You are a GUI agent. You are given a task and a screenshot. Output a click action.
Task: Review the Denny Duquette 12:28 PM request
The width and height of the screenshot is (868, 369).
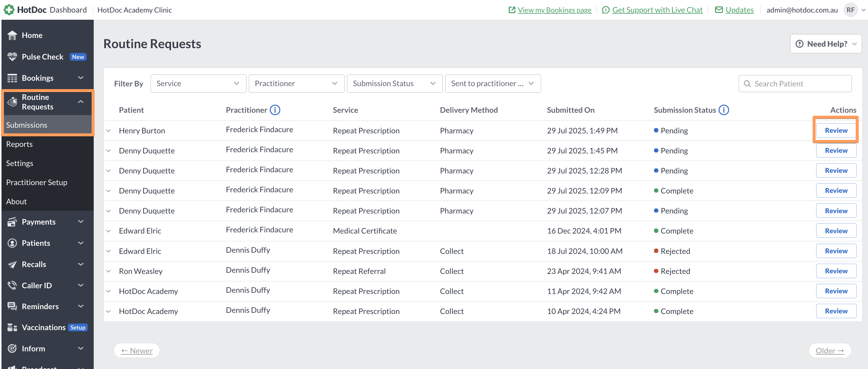(836, 170)
